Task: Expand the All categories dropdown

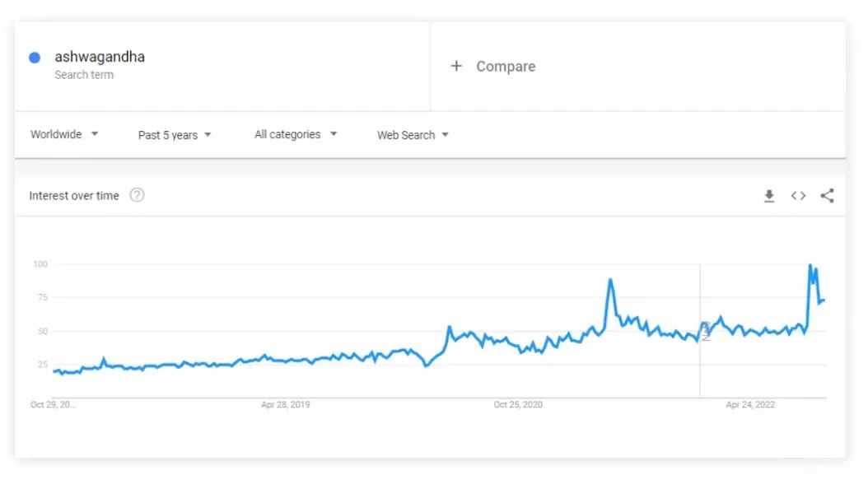Action: pyautogui.click(x=296, y=134)
